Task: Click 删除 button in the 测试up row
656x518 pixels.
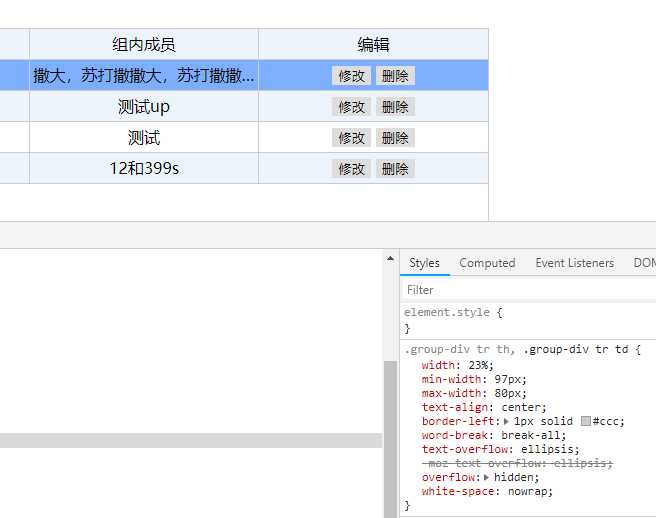Action: [395, 107]
